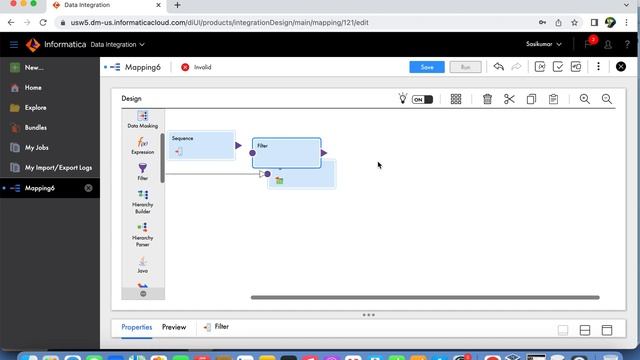Zoom out on the canvas
Screen dimensions: 640x360
click(x=607, y=99)
